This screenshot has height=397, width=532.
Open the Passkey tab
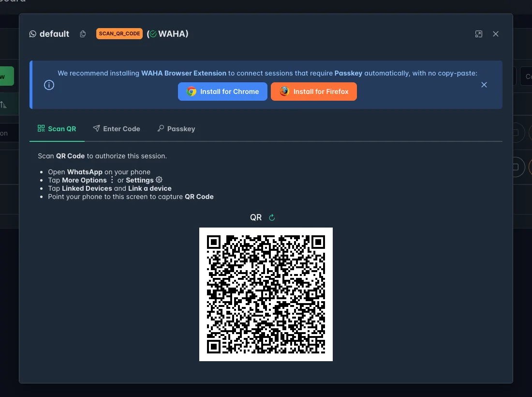177,129
